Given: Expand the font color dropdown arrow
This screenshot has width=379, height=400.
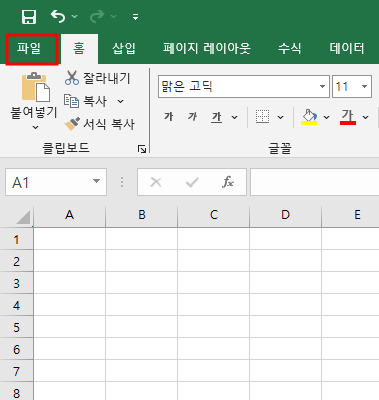Looking at the screenshot, I should 366,117.
